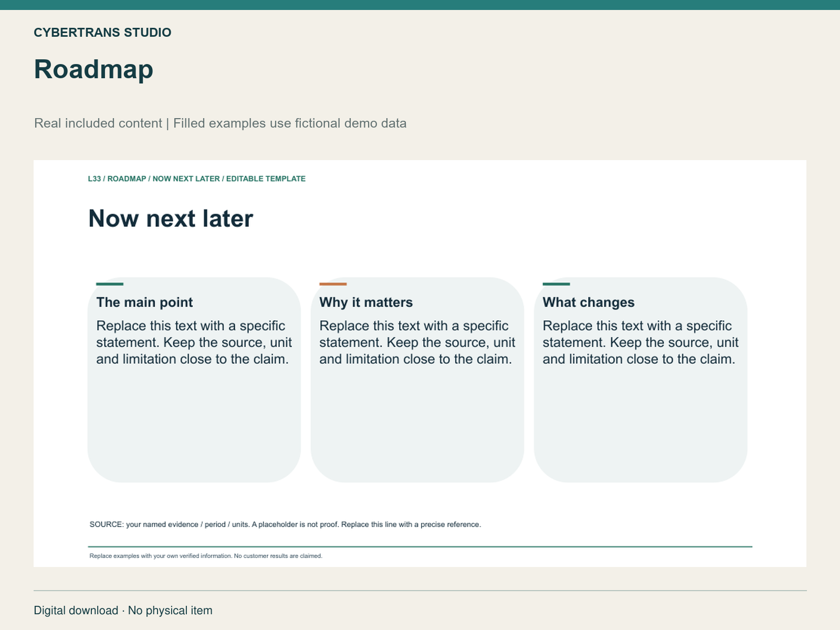This screenshot has width=840, height=630.
Task: Click 'Why it matters' card heading
Action: 366,302
